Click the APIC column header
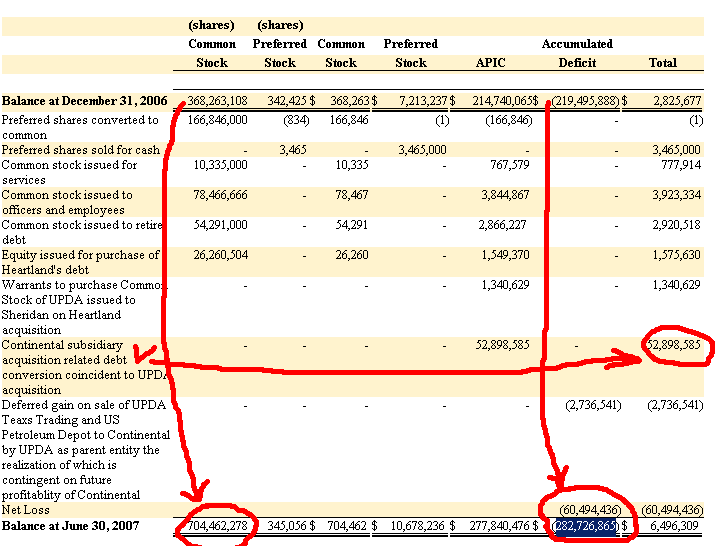This screenshot has height=546, width=717. (490, 63)
